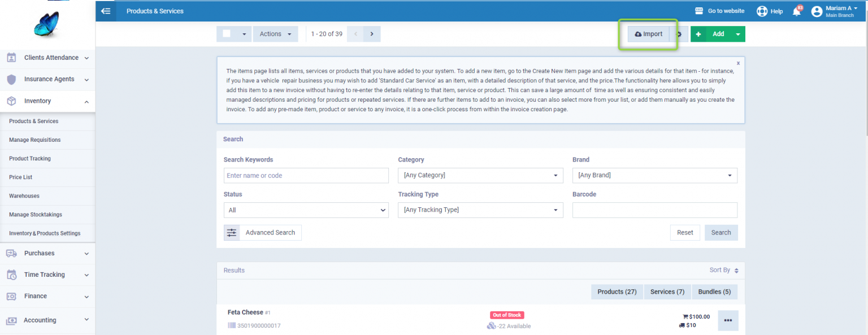Viewport: 868px width, 335px height.
Task: Click the Advanced Search sliders icon
Action: pyautogui.click(x=232, y=233)
